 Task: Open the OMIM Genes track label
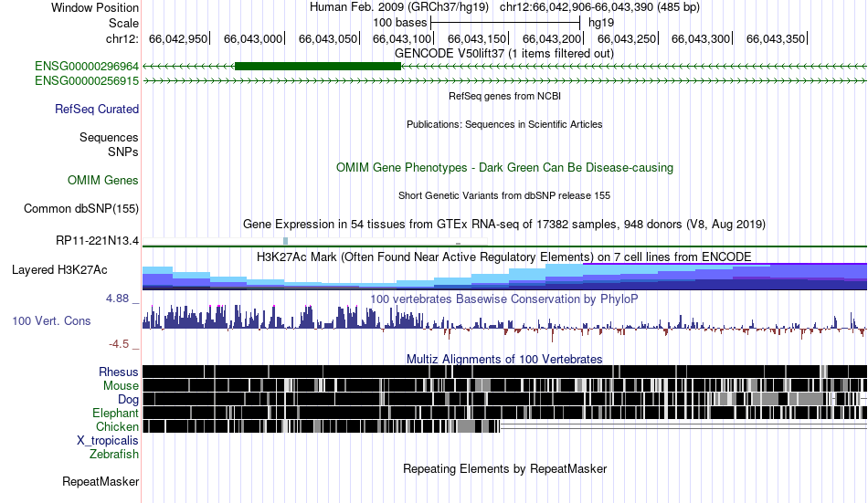click(103, 181)
